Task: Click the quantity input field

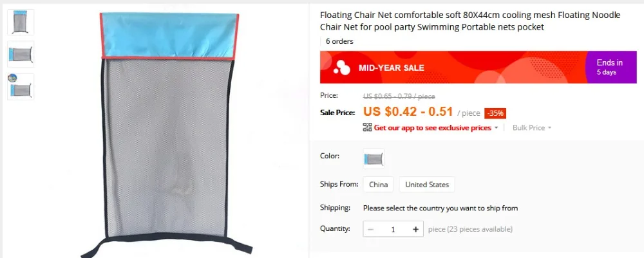Action: [393, 229]
